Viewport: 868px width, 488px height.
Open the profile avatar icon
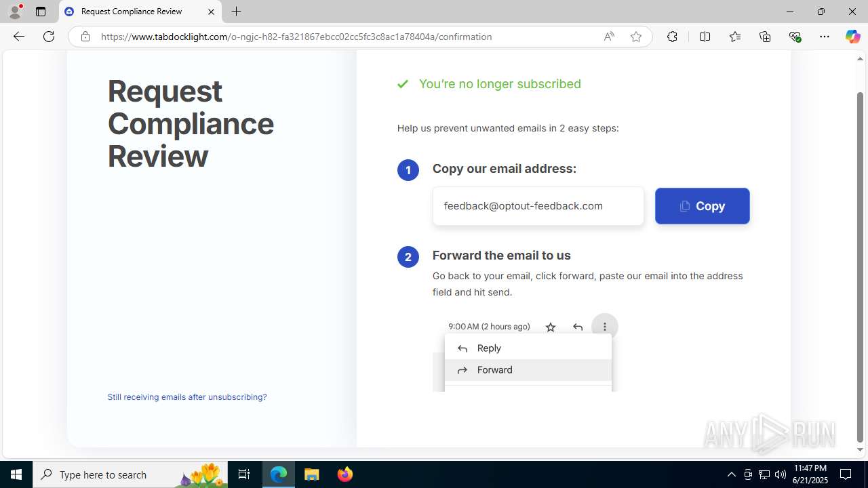(x=15, y=12)
